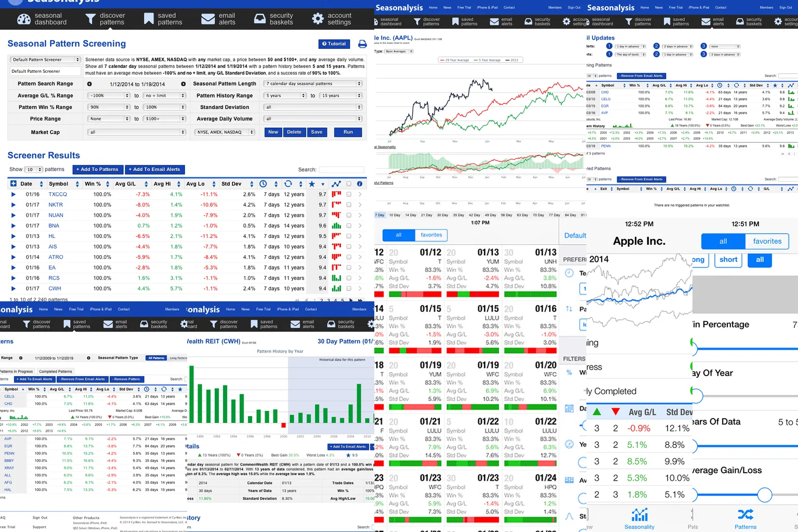The width and height of the screenshot is (798, 532).
Task: Open the Show 10 patterns dropdown
Action: [x=34, y=169]
